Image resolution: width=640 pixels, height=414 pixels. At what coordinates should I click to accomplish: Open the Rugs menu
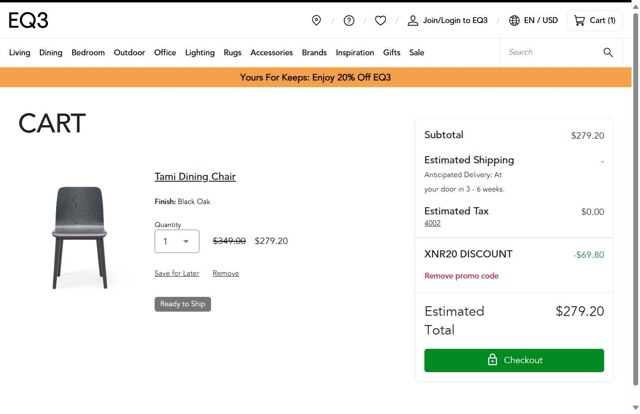232,52
